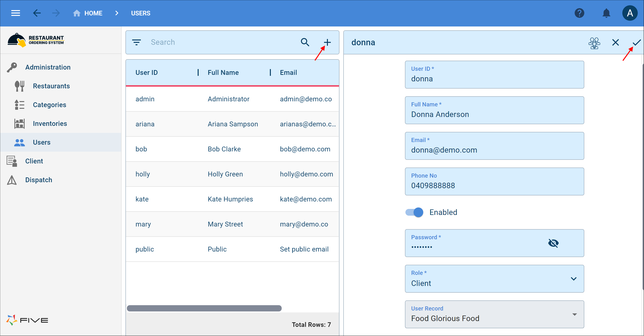Image resolution: width=644 pixels, height=336 pixels.
Task: Click the add new user icon
Action: click(x=327, y=42)
